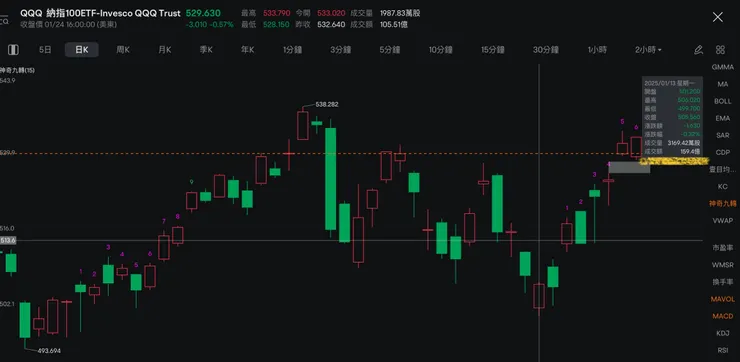Screen dimensions: 740x362
Task: Close the QQQ chart view
Action: click(717, 17)
